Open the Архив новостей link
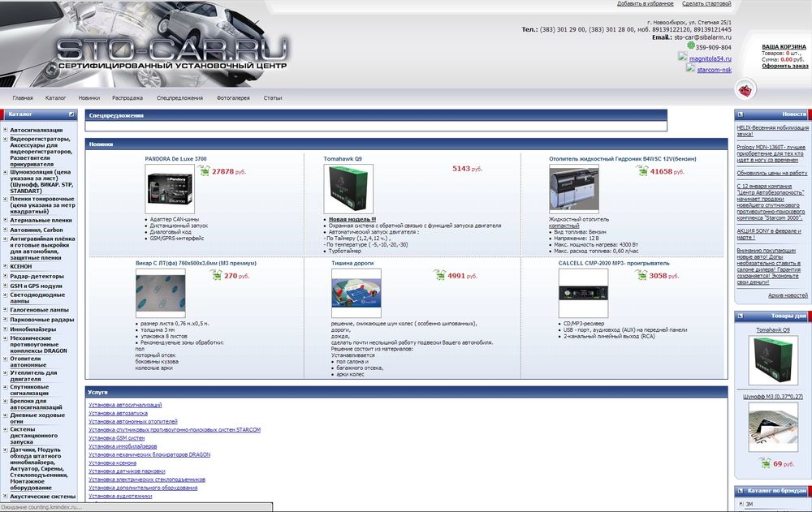Image resolution: width=812 pixels, height=512 pixels. tap(788, 295)
